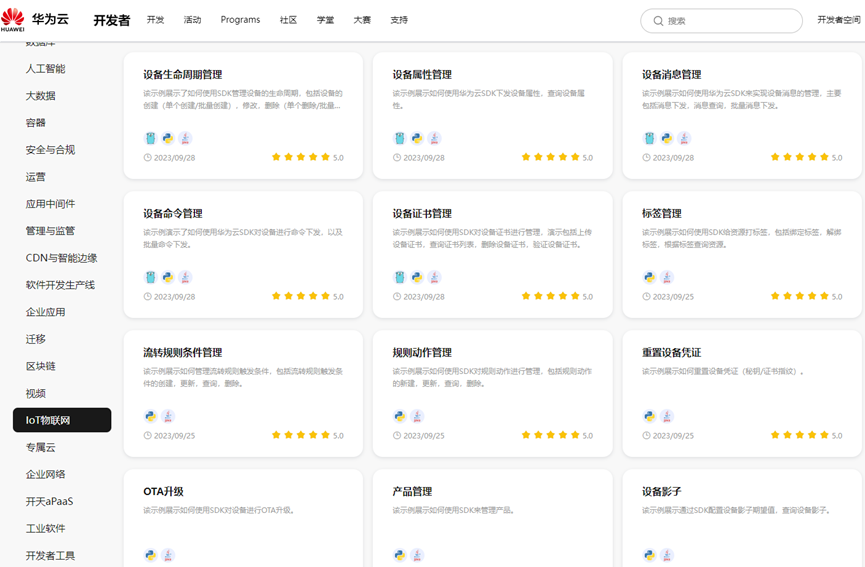Click the Go icon on 设备证书管理 card

pos(400,277)
